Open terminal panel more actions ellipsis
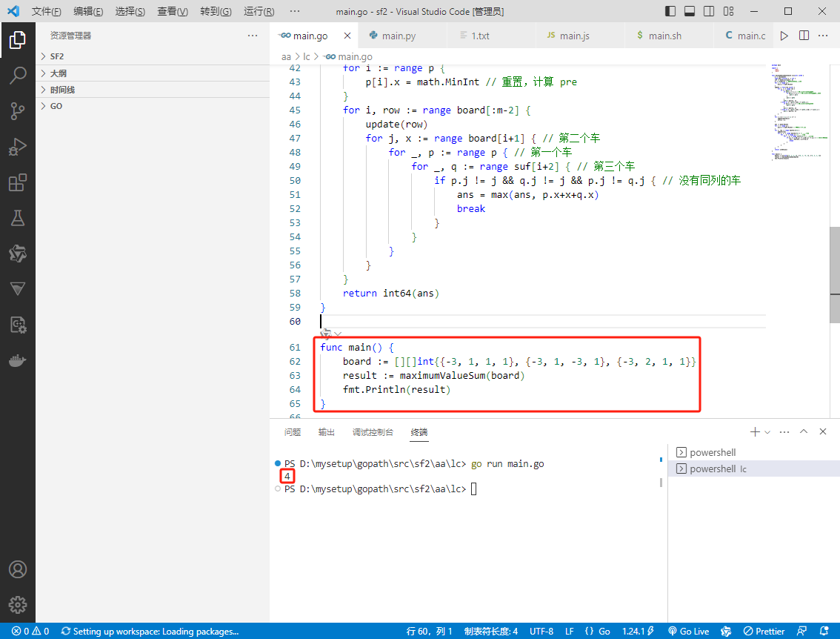This screenshot has height=639, width=840. [784, 431]
